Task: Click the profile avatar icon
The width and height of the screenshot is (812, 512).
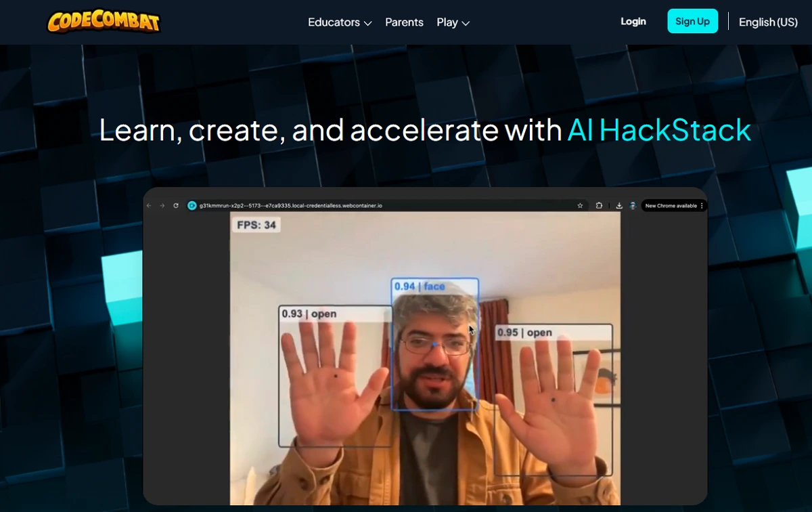Action: pos(632,206)
